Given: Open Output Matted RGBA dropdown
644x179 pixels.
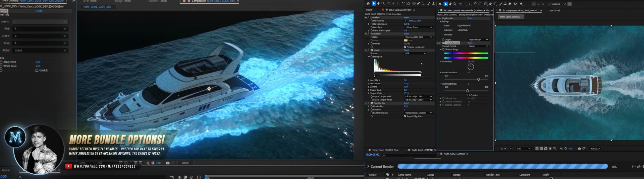Looking at the screenshot, I should pos(479,39).
